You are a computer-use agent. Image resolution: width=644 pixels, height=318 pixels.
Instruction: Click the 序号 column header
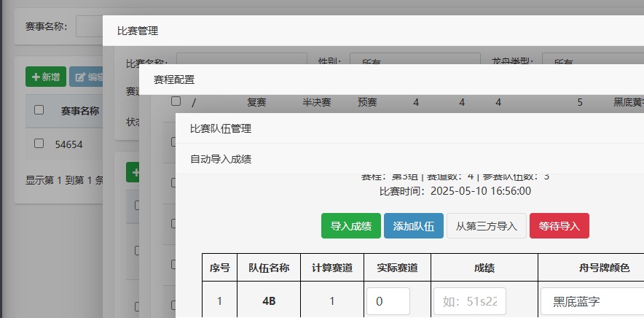pos(220,268)
